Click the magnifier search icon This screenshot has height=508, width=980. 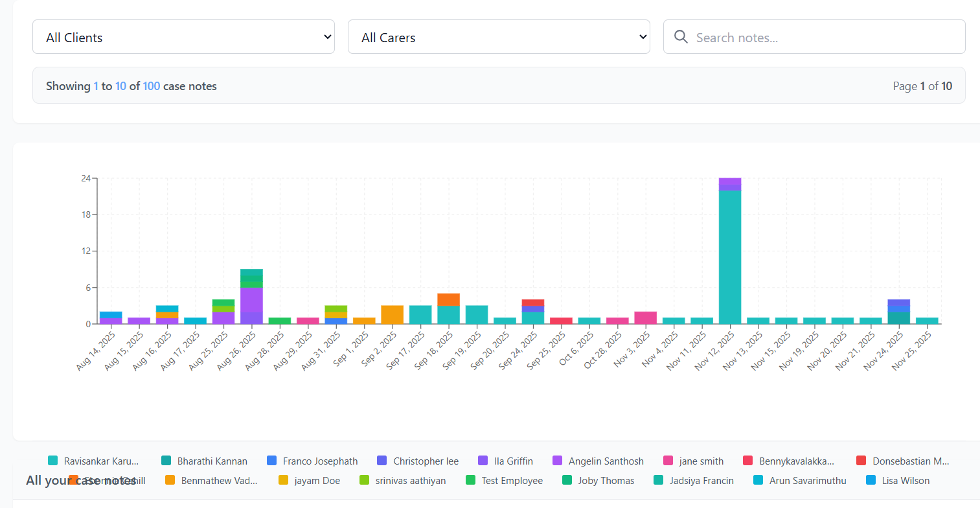click(681, 37)
